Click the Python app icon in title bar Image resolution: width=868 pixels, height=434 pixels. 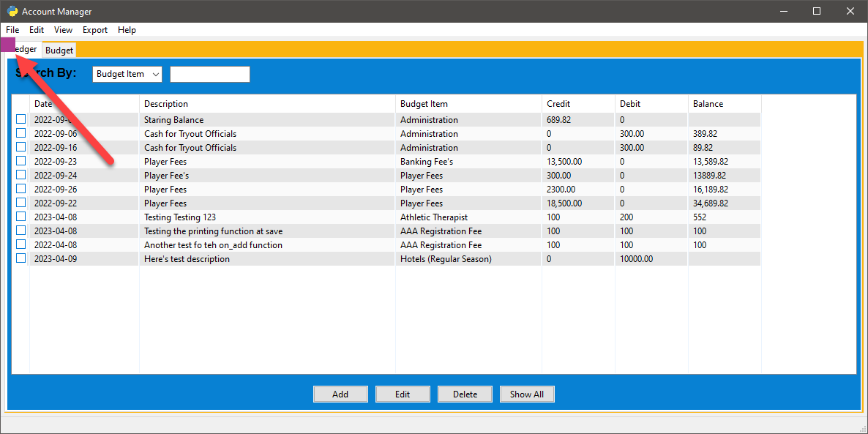pos(12,11)
